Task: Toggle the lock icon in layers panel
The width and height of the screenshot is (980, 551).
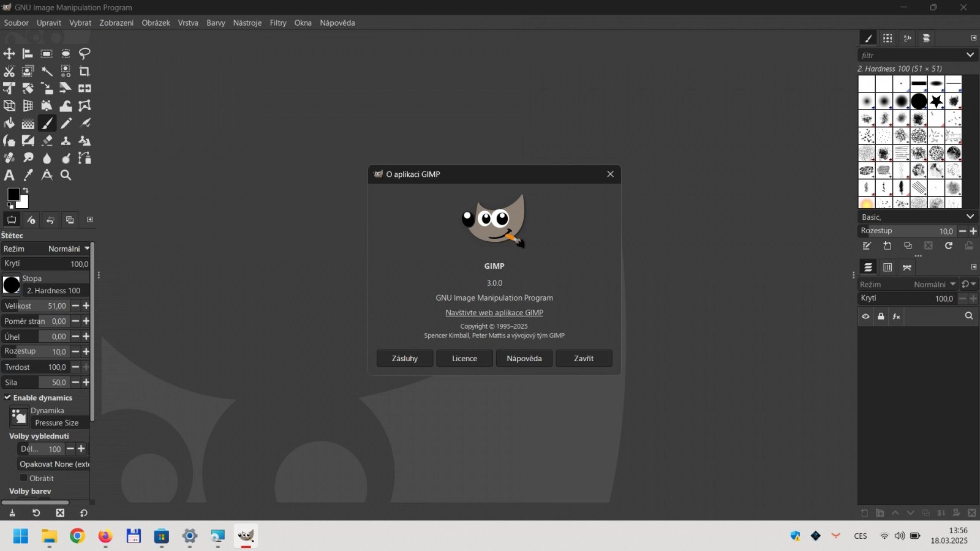Action: point(881,317)
